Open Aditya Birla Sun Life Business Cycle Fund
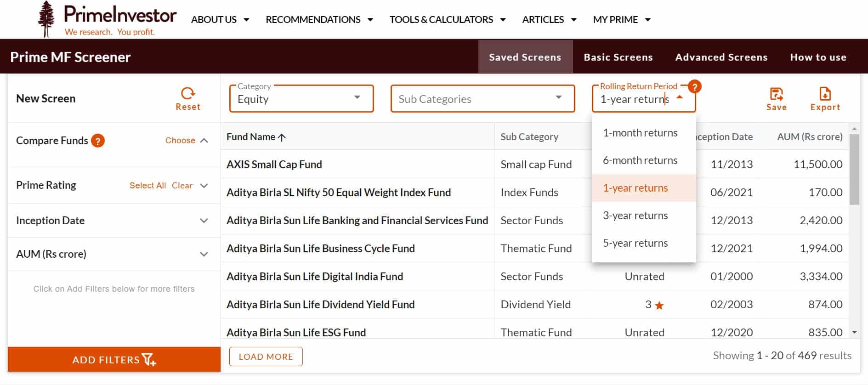Viewport: 868px width, 385px height. click(x=320, y=249)
